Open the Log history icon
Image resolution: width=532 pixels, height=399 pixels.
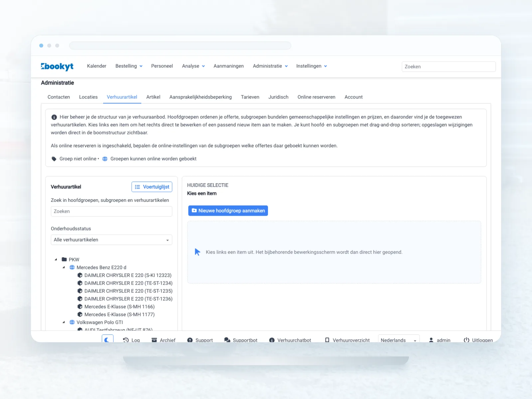coord(126,340)
